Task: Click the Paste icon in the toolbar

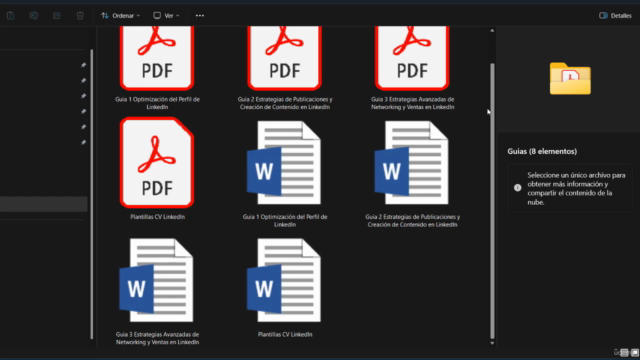Action: click(11, 16)
